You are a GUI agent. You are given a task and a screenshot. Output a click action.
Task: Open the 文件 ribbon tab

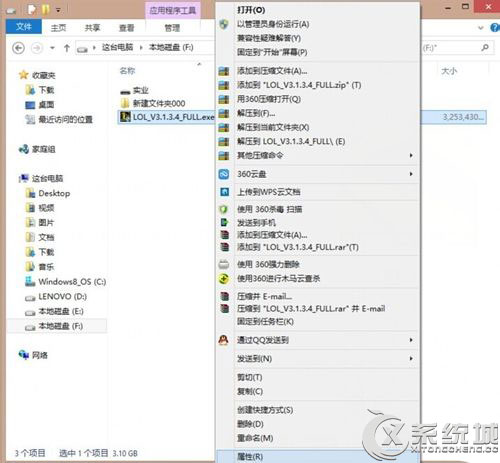point(24,27)
